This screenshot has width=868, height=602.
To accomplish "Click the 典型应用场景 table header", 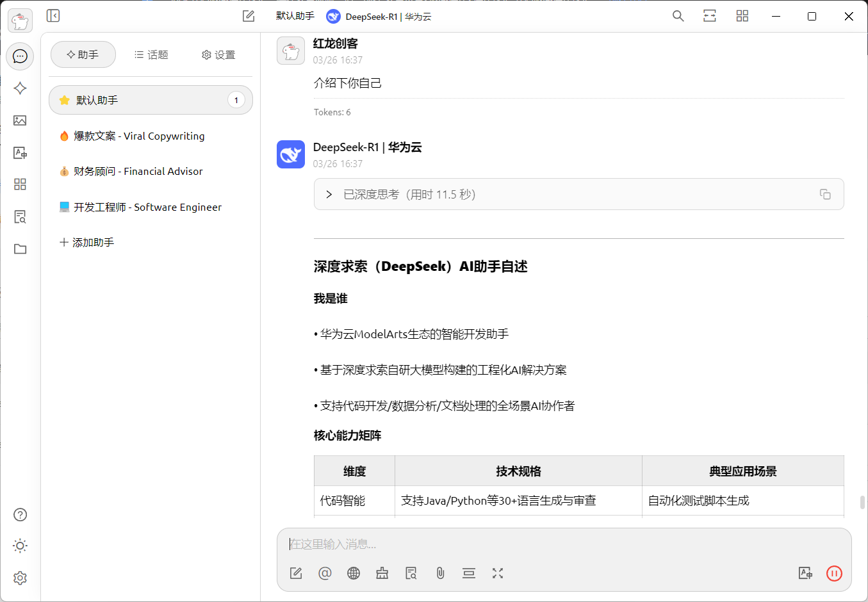I will tap(743, 471).
